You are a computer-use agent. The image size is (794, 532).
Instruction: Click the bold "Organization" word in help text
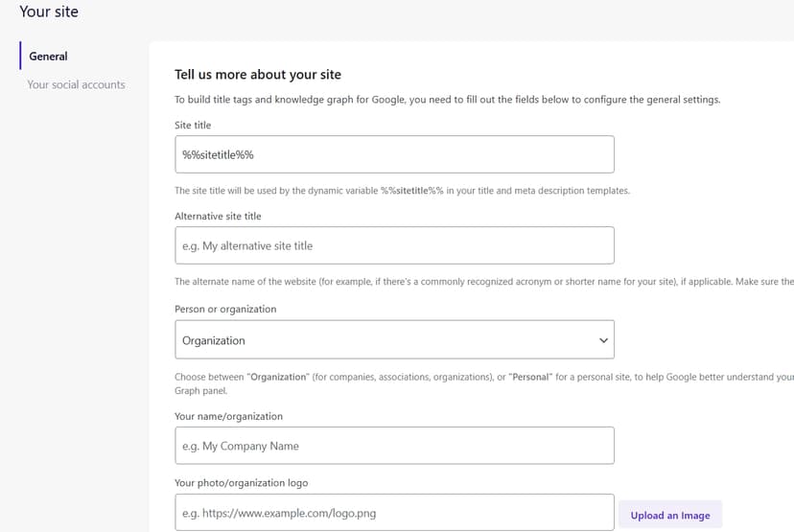[x=278, y=377]
